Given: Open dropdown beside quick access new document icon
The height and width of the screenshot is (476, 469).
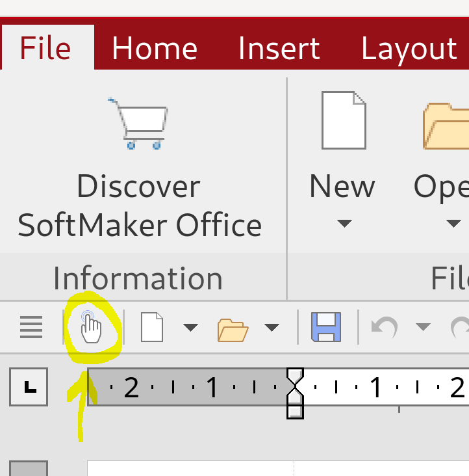Looking at the screenshot, I should (x=190, y=327).
